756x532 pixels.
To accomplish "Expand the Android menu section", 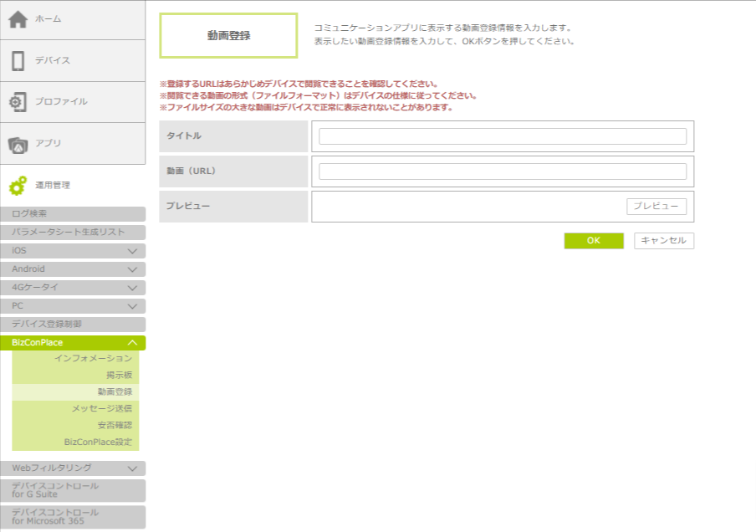I will point(132,269).
